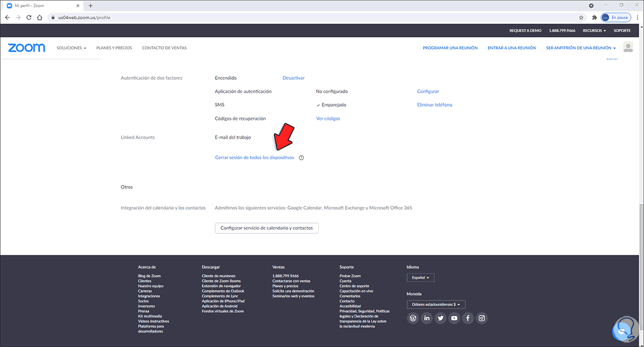Image resolution: width=644 pixels, height=347 pixels.
Task: Open the Facebook social icon
Action: (x=468, y=318)
